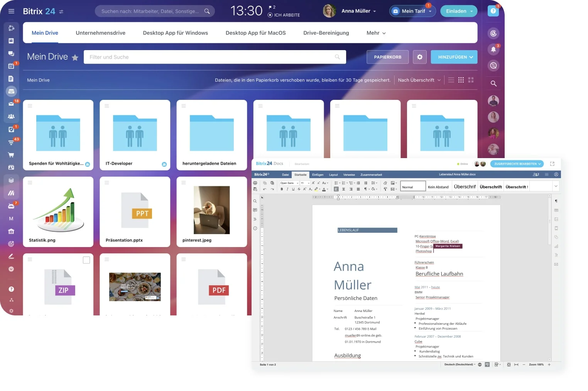Click the print icon in Docs toolbar
Screen dimensions: 588x391
[255, 183]
